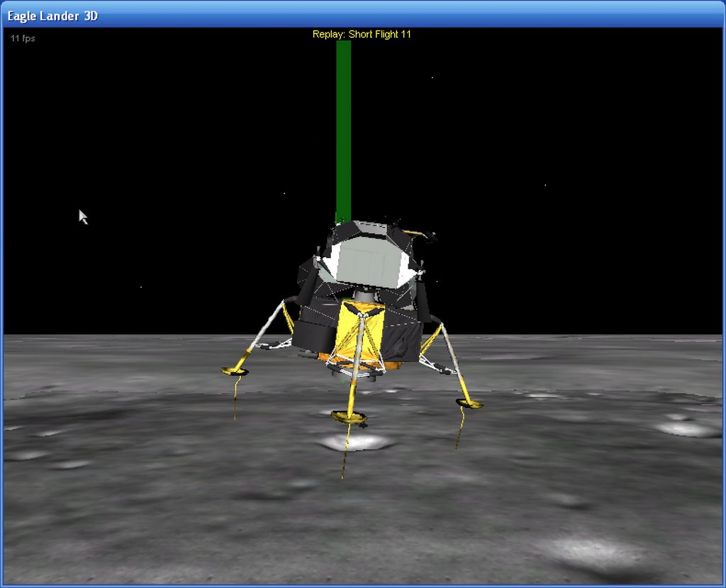Viewport: 726px width, 588px height.
Task: Click the lander's right footpad
Action: pos(470,403)
